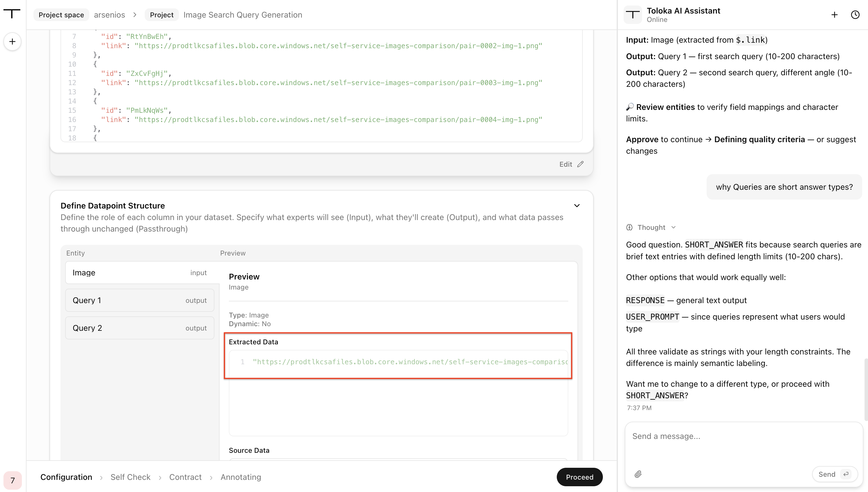Click Image Search Query Generation title
This screenshot has height=492, width=868.
(243, 15)
